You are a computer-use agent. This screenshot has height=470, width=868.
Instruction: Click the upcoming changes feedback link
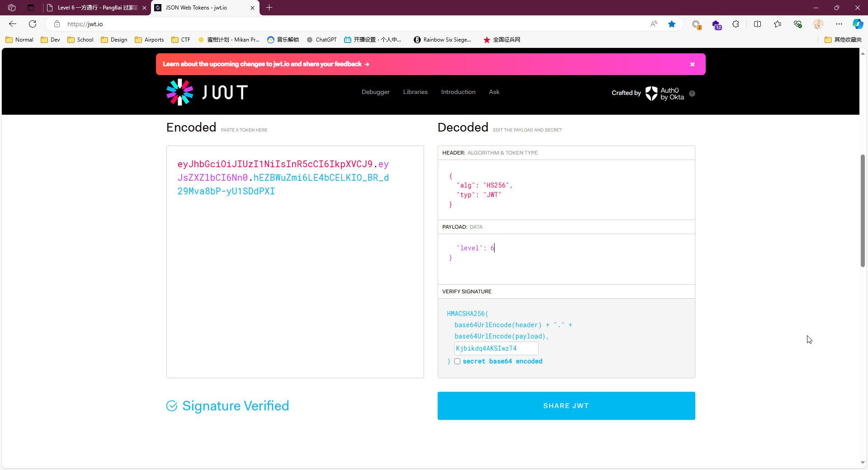(x=266, y=64)
